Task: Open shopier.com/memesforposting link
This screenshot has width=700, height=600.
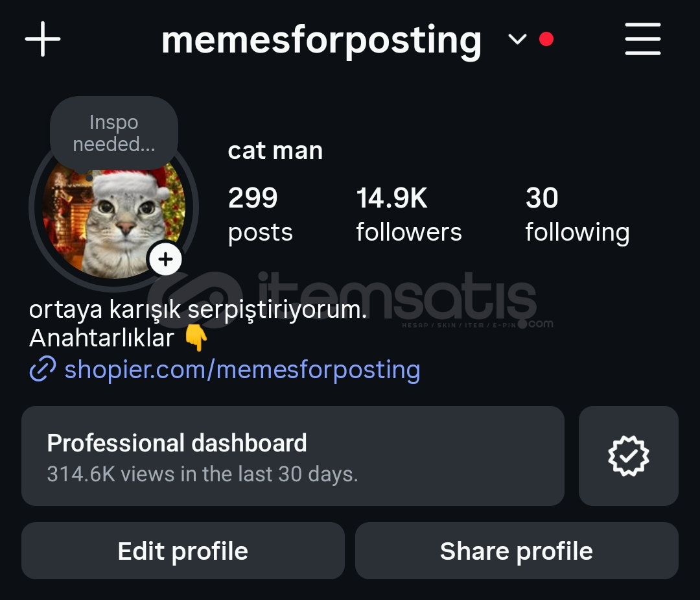Action: 242,370
